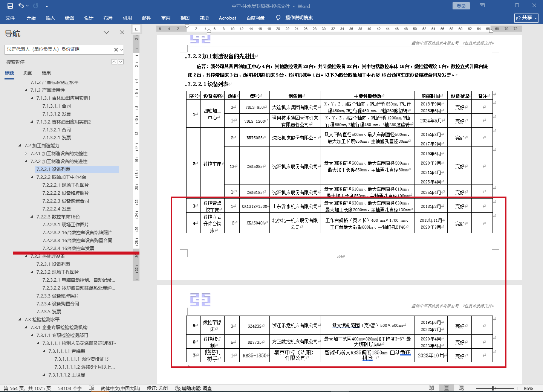The width and height of the screenshot is (543, 392).
Task: Jump to next search result arrow
Action: click(x=121, y=62)
